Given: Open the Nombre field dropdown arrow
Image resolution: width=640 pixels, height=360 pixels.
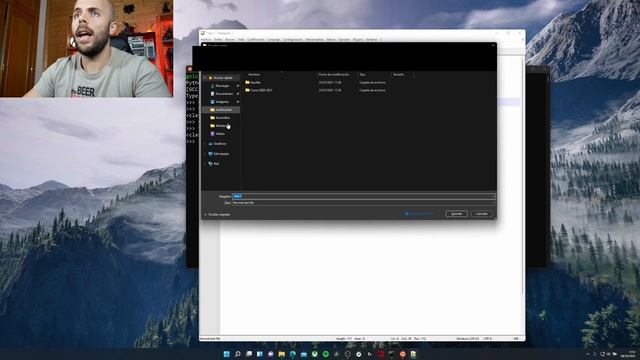Looking at the screenshot, I should (x=493, y=196).
